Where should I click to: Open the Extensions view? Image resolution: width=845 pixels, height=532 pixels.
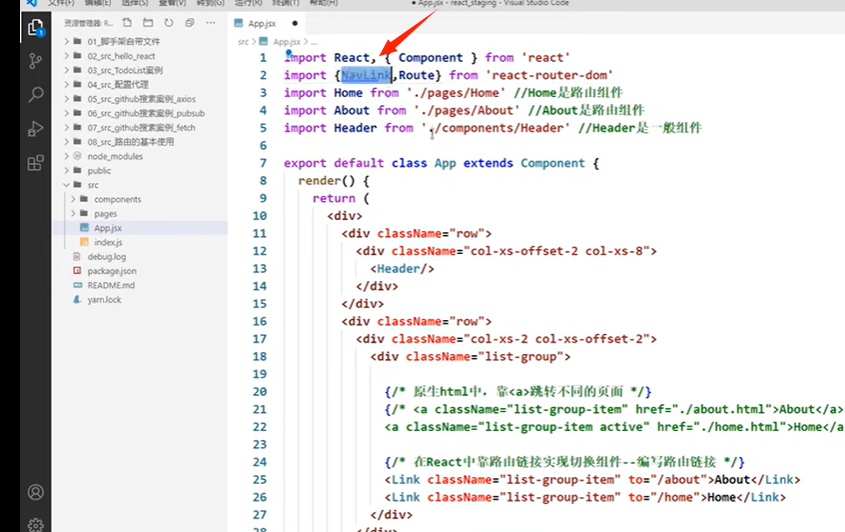click(36, 163)
